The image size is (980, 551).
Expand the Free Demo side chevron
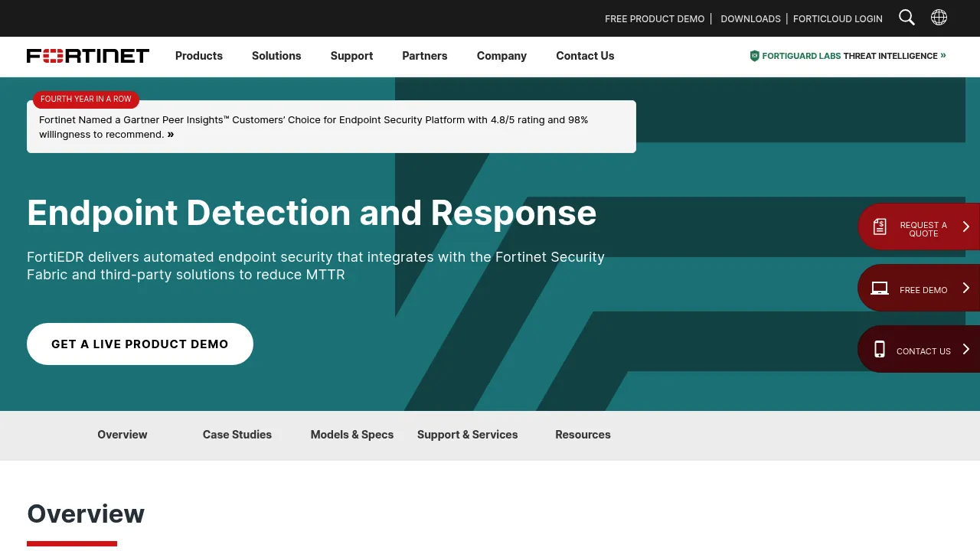966,288
